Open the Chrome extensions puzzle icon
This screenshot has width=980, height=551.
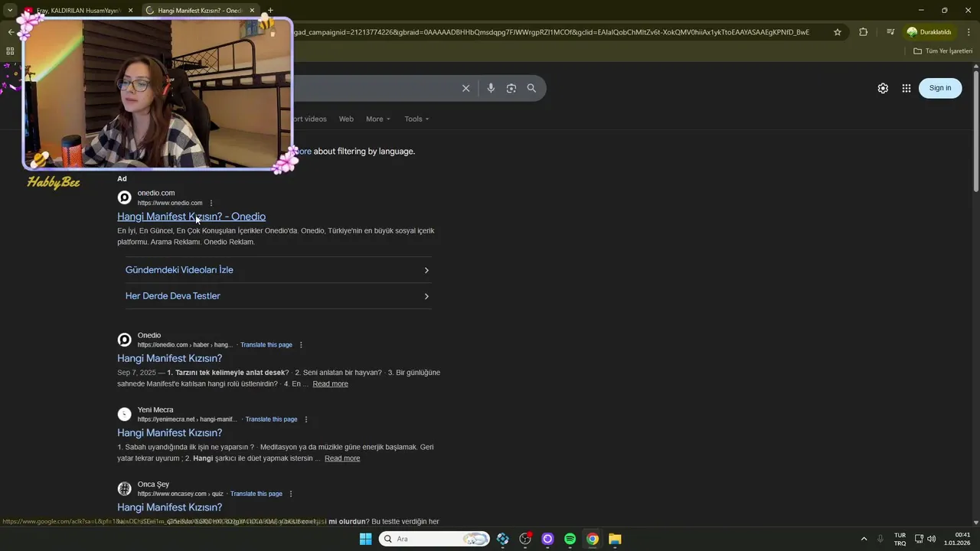864,32
